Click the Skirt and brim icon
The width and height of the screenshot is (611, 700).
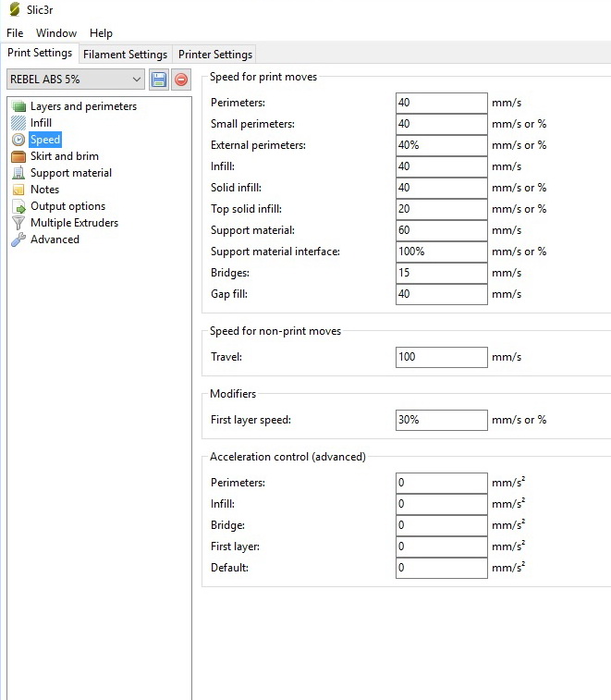tap(18, 156)
